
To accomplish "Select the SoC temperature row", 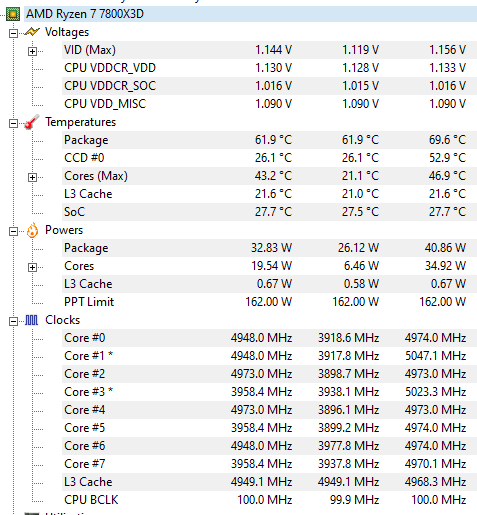I will pos(269,212).
